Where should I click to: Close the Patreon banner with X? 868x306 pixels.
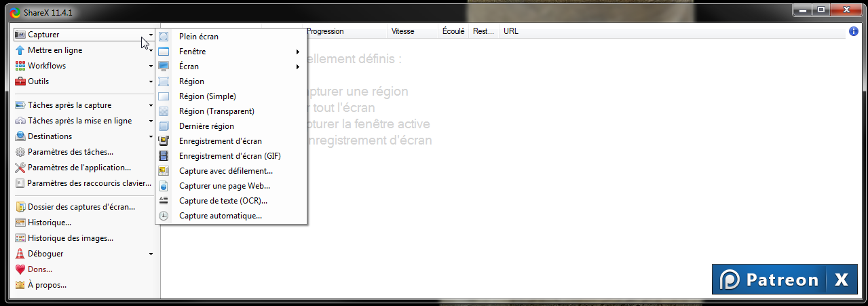(842, 280)
